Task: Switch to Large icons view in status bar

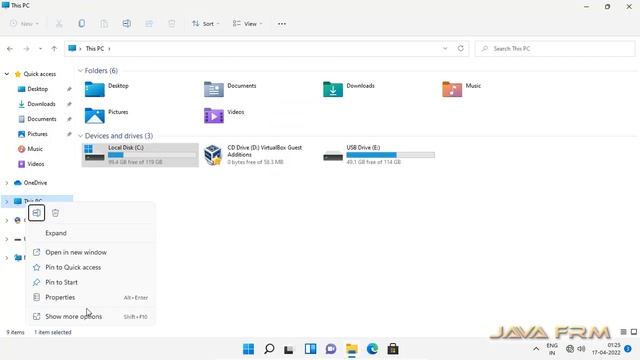Action: [634, 332]
